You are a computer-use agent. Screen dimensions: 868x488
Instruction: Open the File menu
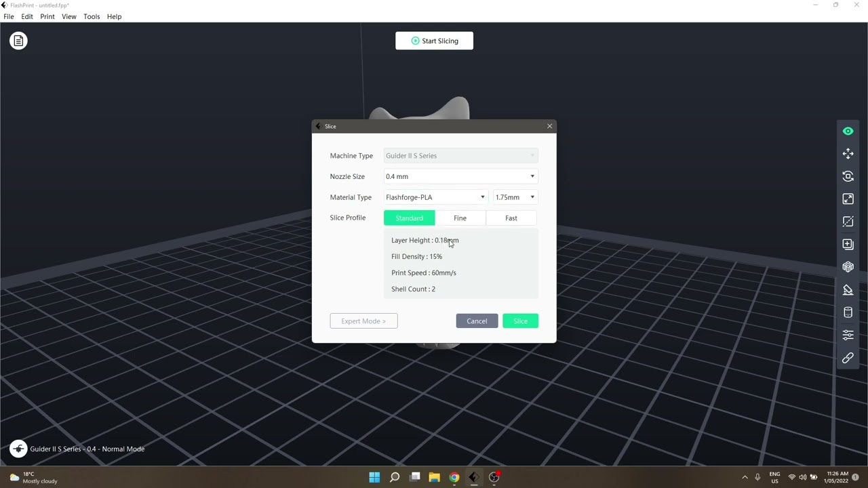point(9,16)
